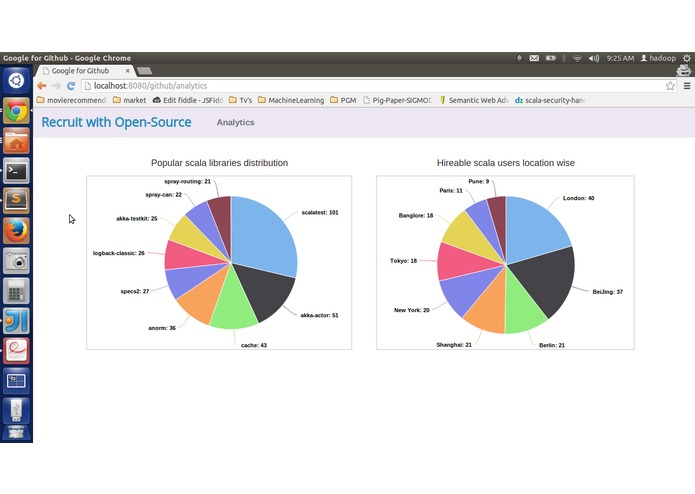
Task: Click the 'spray-routing: 21' label
Action: click(x=187, y=182)
